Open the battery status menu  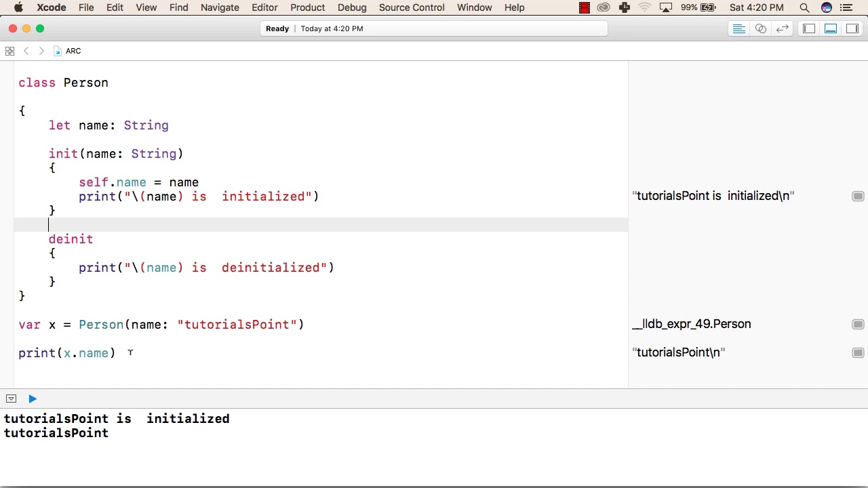point(698,7)
